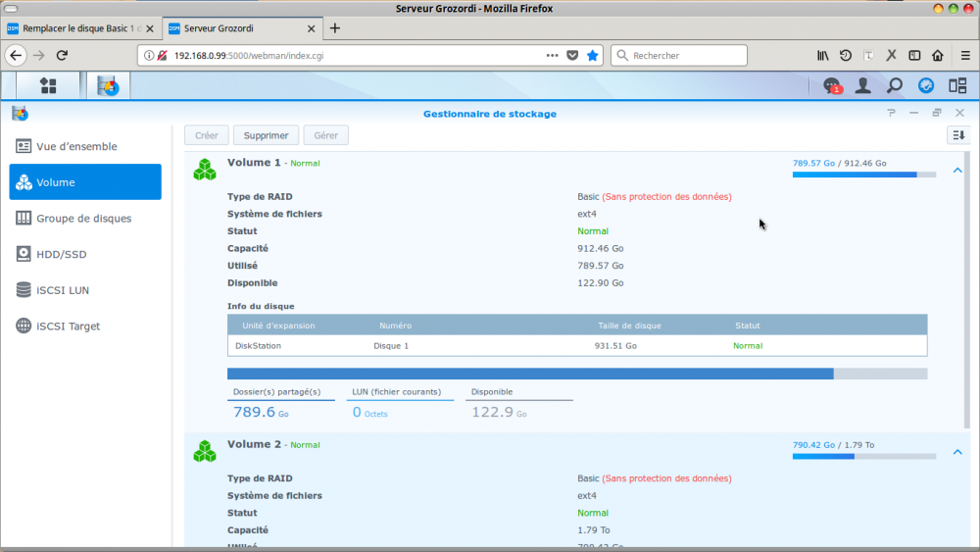
Task: Click the LUN (fichier courants) 0 Octets value
Action: [369, 412]
